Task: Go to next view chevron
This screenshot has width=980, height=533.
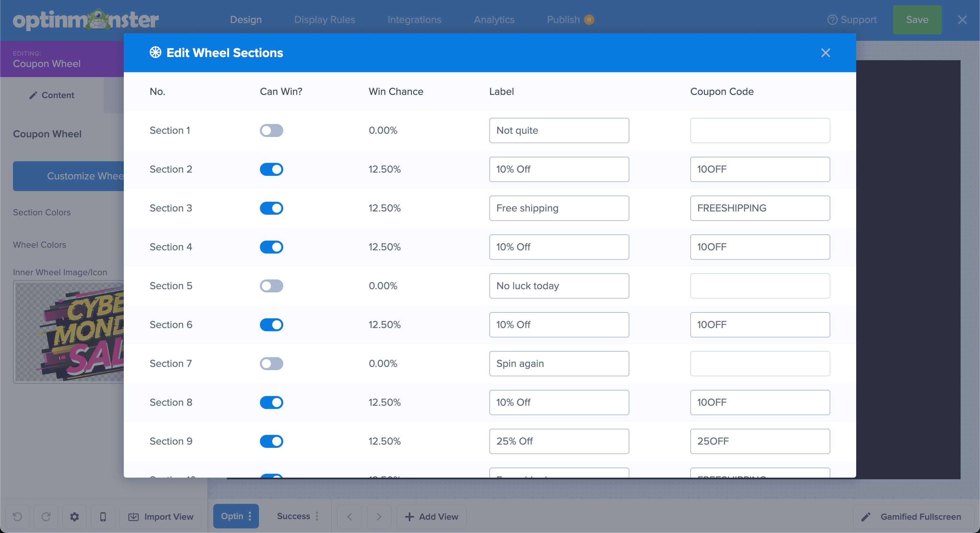Action: [379, 517]
